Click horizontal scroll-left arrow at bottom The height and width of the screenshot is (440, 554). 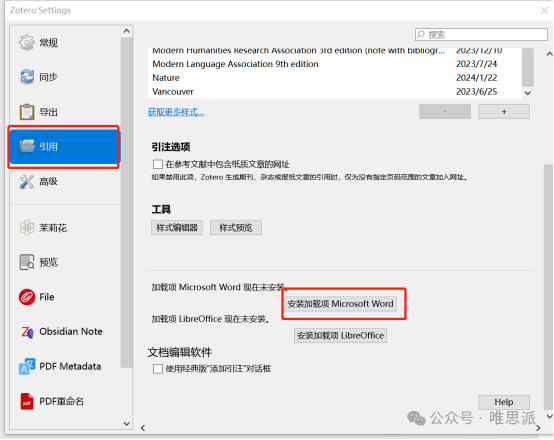click(x=143, y=428)
